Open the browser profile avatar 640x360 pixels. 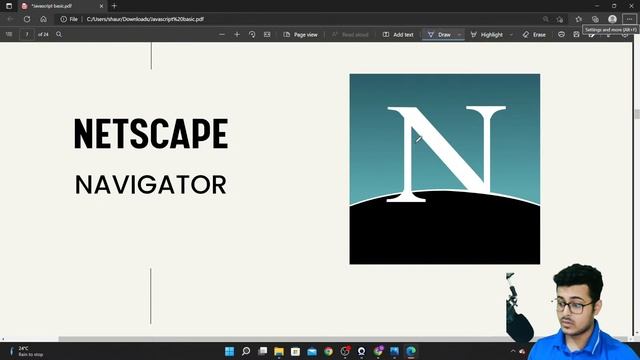[x=612, y=19]
